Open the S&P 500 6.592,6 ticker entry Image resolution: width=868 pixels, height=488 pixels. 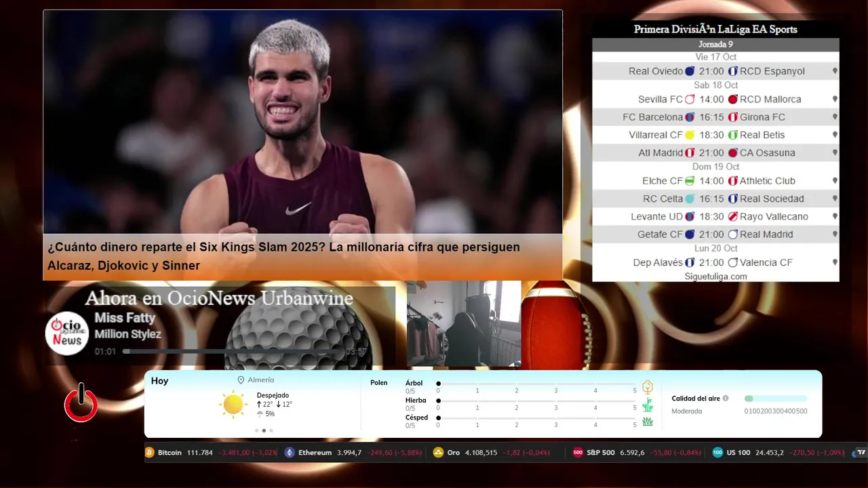pyautogui.click(x=637, y=452)
